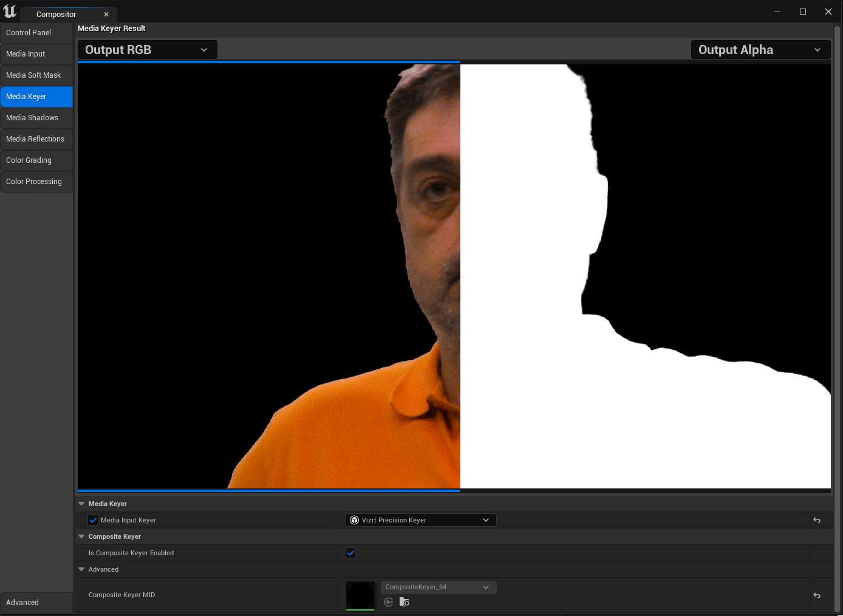Reset Media Input Keyer to default
The width and height of the screenshot is (843, 616).
[x=817, y=520]
